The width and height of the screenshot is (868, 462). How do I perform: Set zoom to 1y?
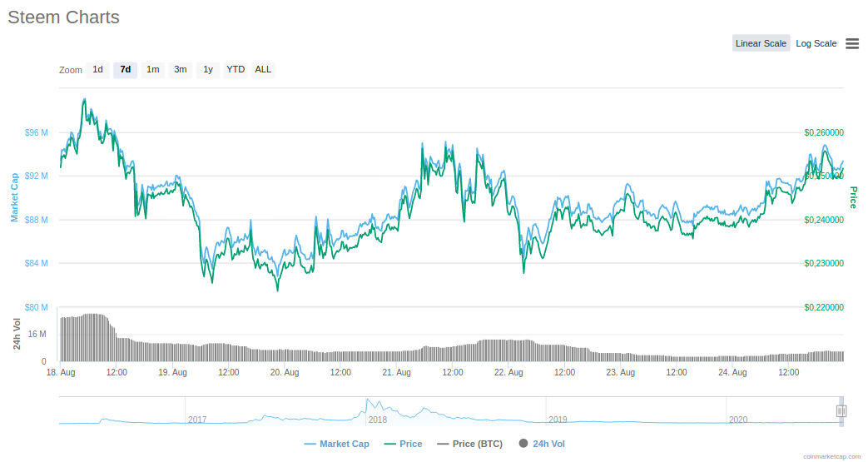coord(208,70)
